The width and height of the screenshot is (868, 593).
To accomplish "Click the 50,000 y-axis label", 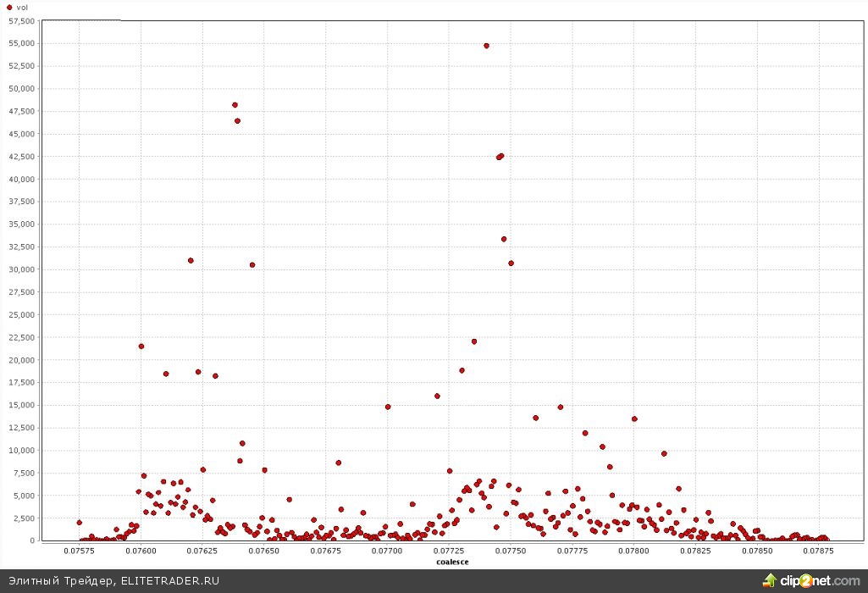I will coord(21,89).
